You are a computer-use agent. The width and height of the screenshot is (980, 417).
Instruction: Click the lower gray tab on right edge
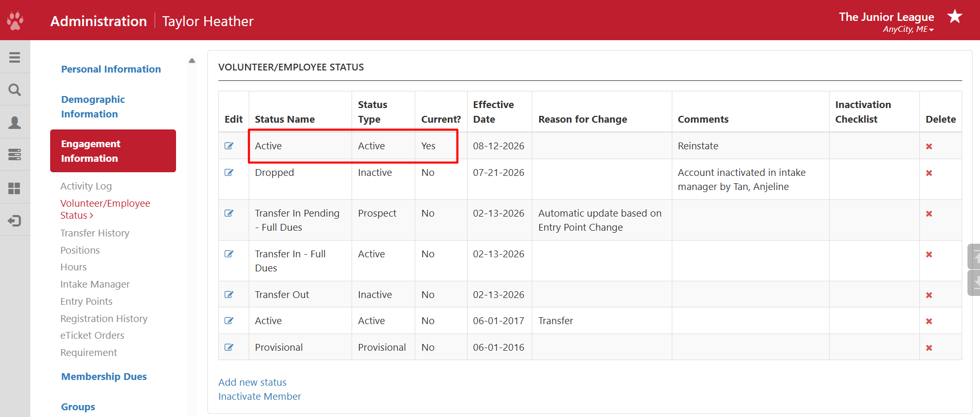tap(974, 283)
